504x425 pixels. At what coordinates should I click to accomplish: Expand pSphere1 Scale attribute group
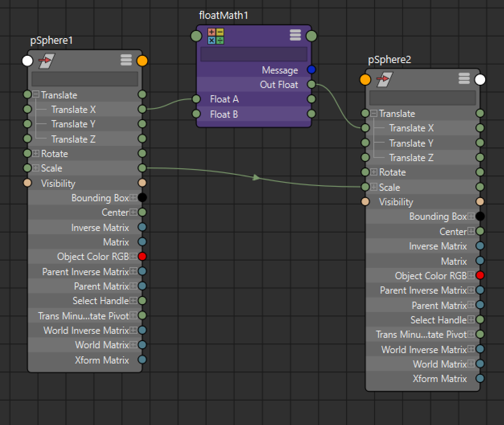tap(36, 168)
